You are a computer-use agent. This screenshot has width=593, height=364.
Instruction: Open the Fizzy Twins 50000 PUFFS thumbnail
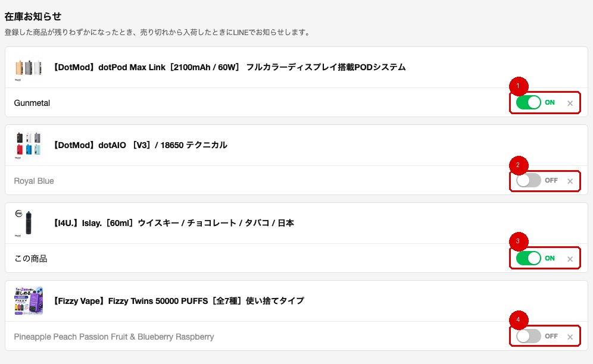coord(29,301)
